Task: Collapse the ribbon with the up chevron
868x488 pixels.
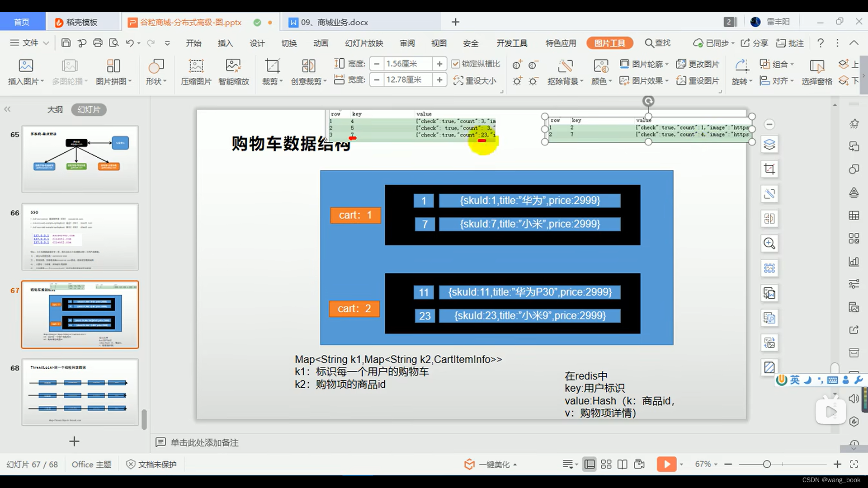Action: click(854, 43)
